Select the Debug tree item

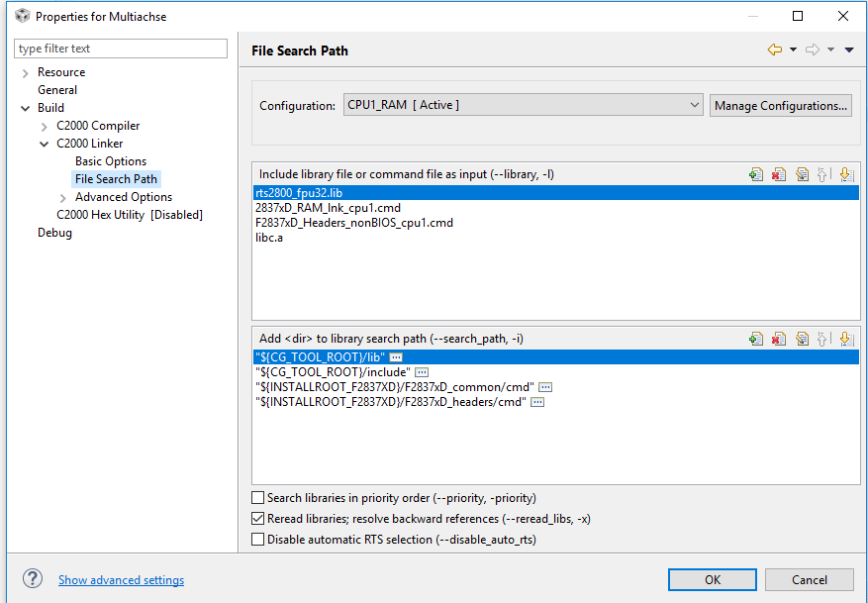(54, 233)
